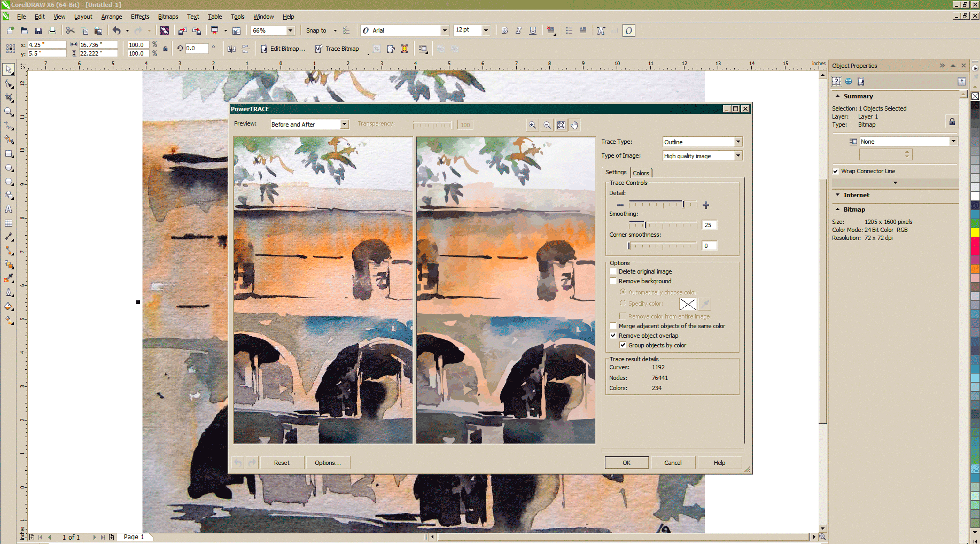Select the Ellipse tool in toolbox
Image resolution: width=980 pixels, height=544 pixels.
point(9,167)
